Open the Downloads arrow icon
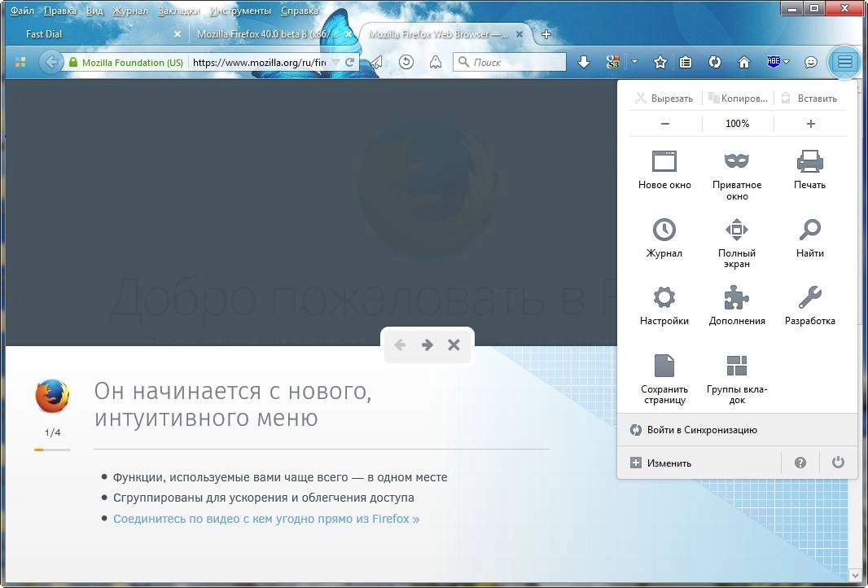868x588 pixels. tap(584, 62)
